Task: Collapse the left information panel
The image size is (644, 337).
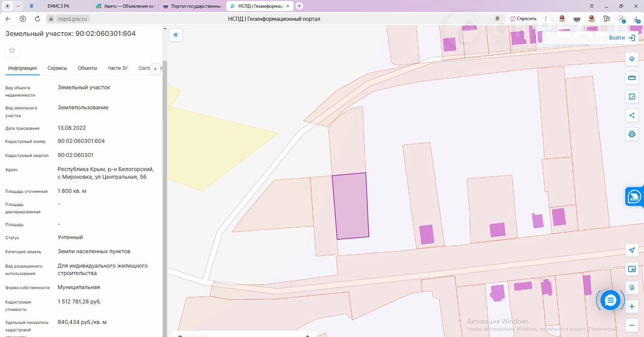Action: pyautogui.click(x=176, y=35)
